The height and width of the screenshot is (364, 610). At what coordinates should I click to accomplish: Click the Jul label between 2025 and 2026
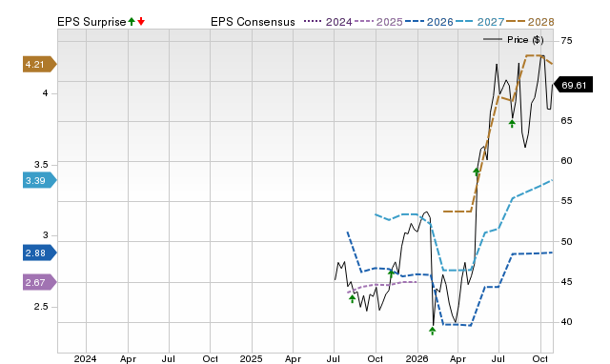pos(334,359)
